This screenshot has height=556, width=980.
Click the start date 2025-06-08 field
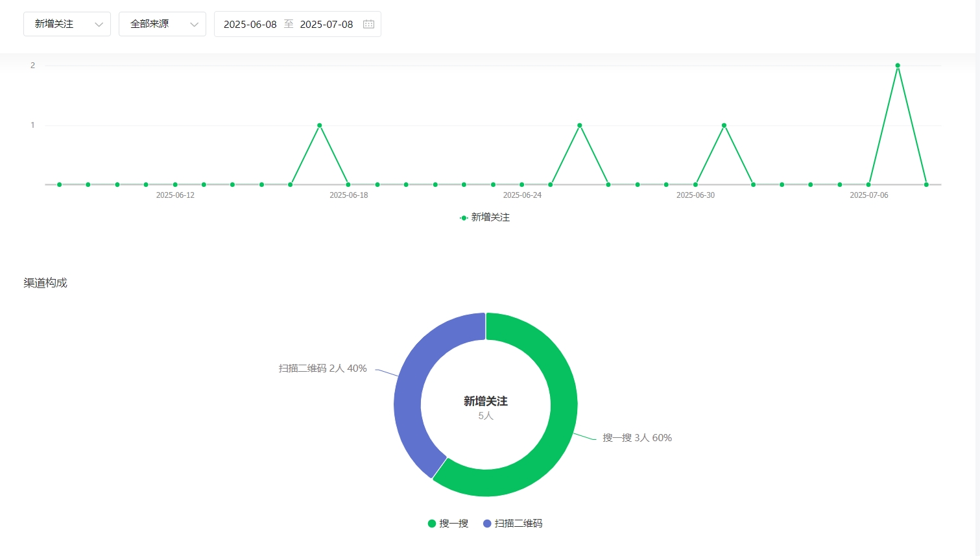[x=250, y=24]
